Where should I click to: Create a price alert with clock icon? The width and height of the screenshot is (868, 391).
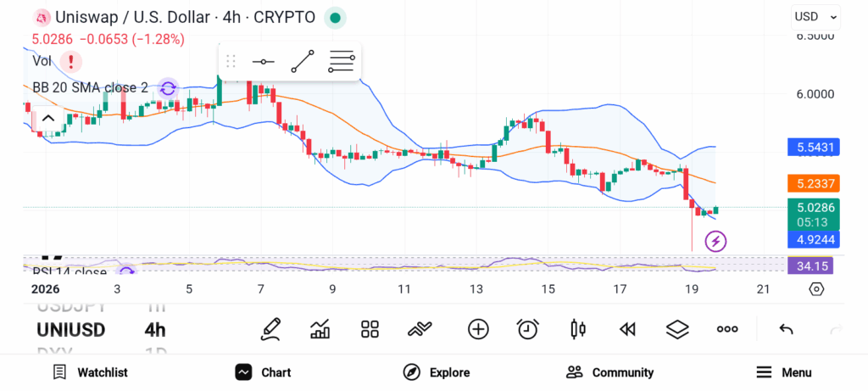click(528, 329)
